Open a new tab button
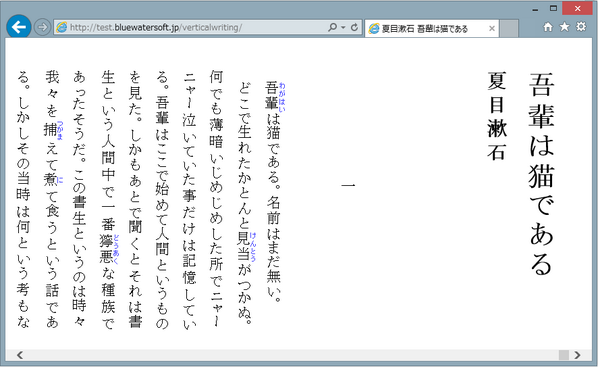The height and width of the screenshot is (367, 598). [x=509, y=29]
